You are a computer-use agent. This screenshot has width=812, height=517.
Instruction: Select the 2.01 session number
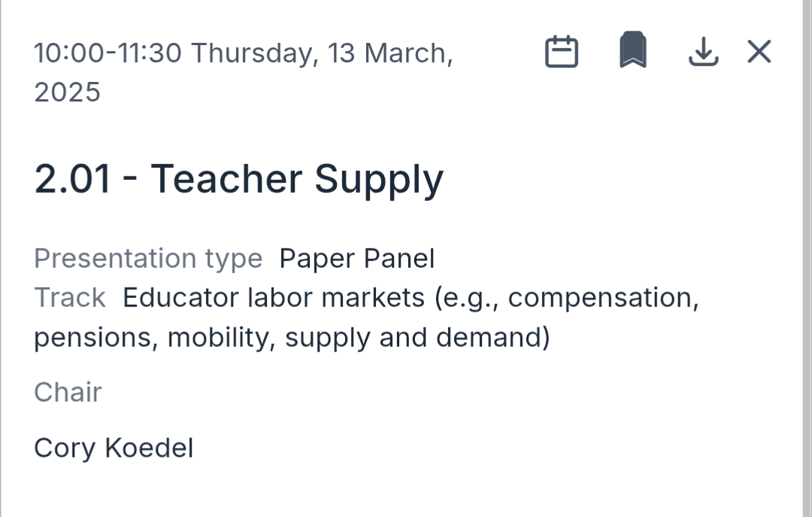coord(72,179)
